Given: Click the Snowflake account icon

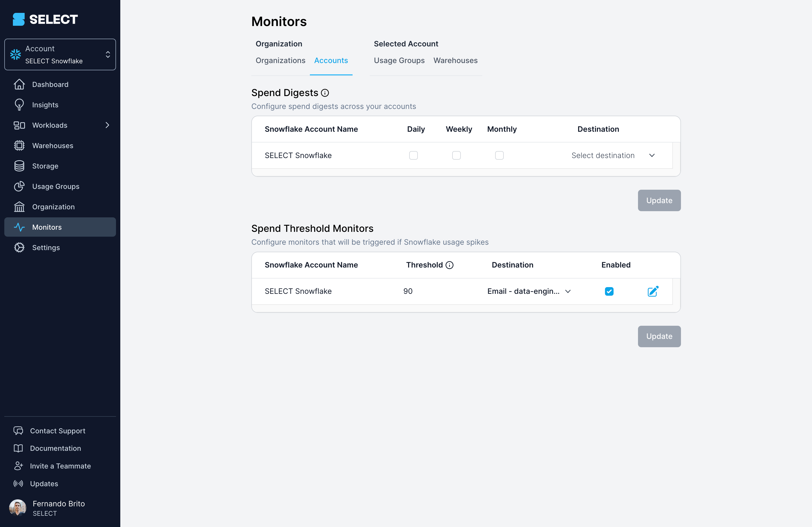Looking at the screenshot, I should [x=16, y=54].
